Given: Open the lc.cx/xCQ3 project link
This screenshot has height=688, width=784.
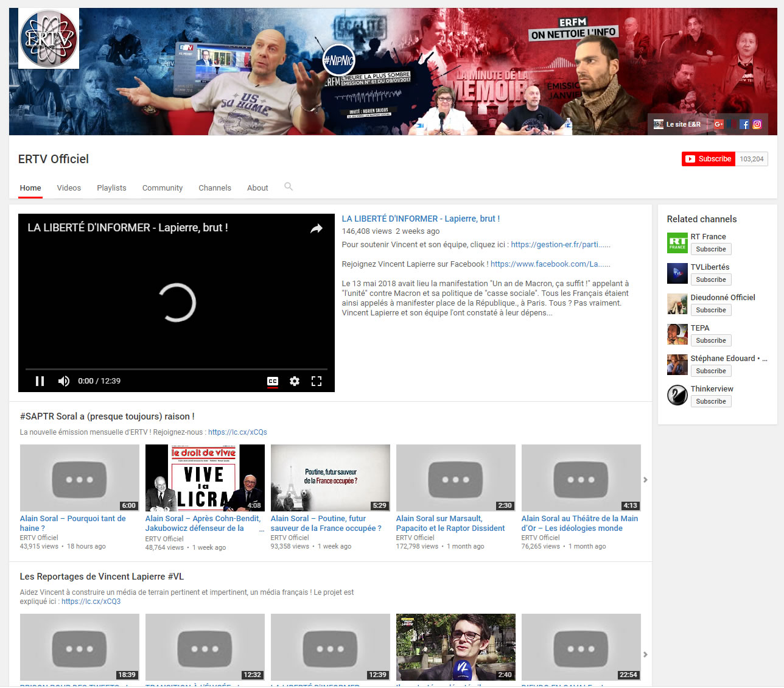Looking at the screenshot, I should coord(91,602).
